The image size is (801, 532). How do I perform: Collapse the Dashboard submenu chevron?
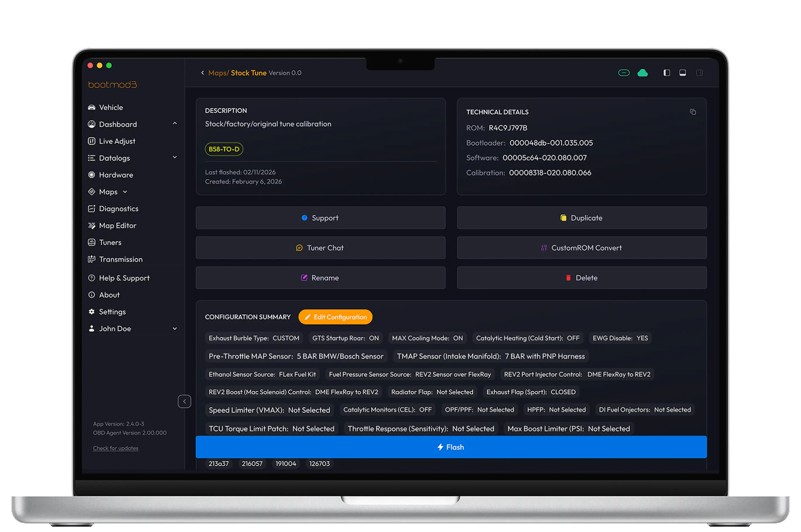[175, 123]
